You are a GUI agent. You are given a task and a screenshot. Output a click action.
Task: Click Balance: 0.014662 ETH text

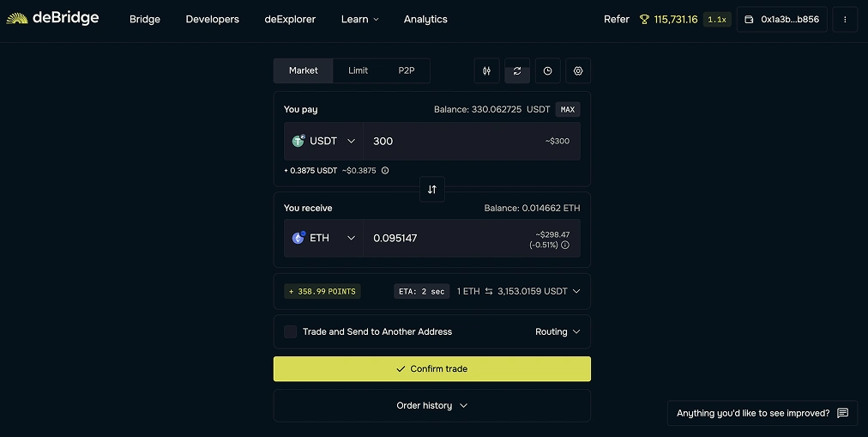[532, 209]
